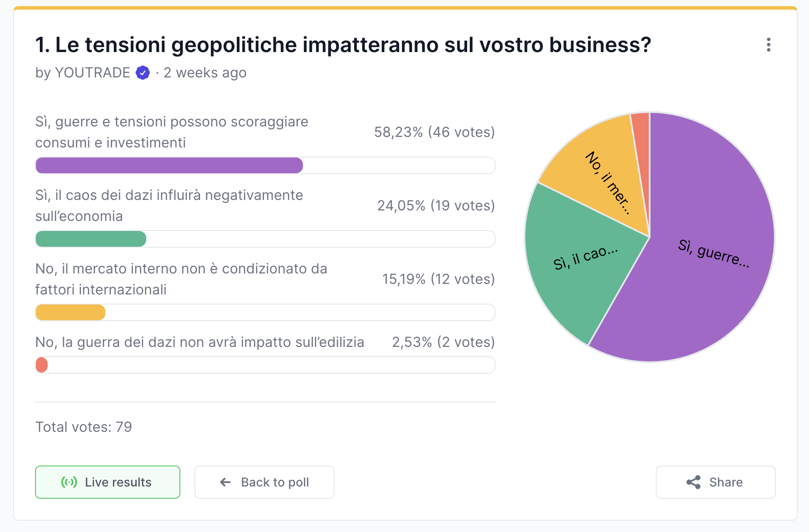Share this poll
This screenshot has height=532, width=809.
(x=715, y=482)
